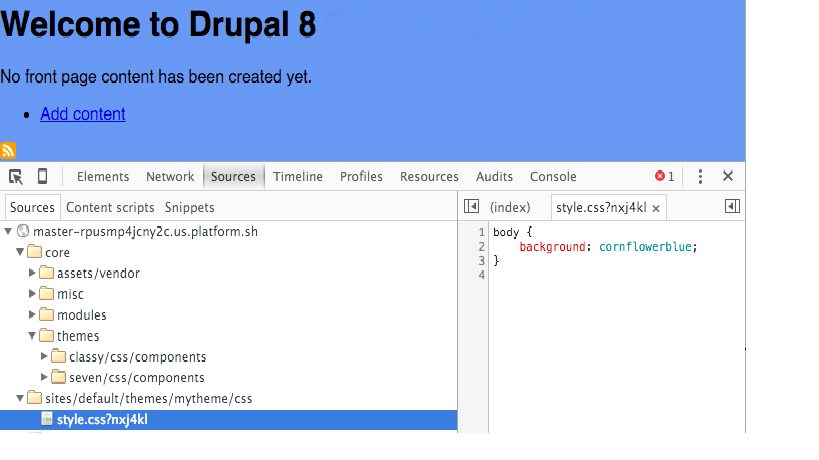Open the Timeline tab

[298, 177]
